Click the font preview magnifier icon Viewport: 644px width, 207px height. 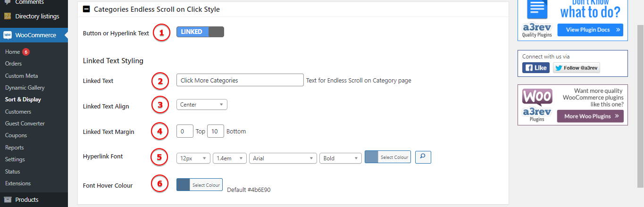tap(423, 157)
